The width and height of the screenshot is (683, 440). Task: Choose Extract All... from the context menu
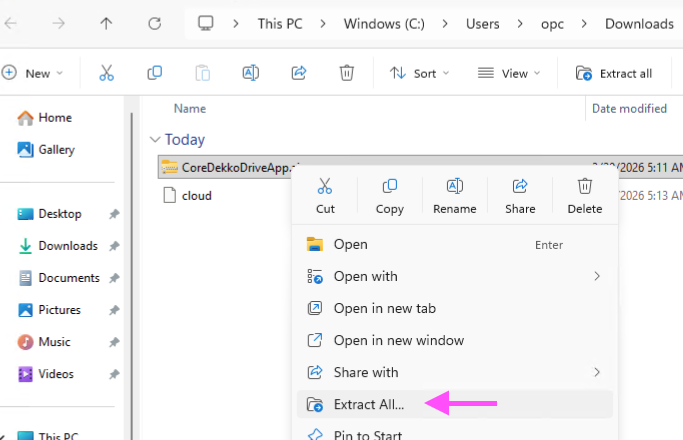(454, 404)
